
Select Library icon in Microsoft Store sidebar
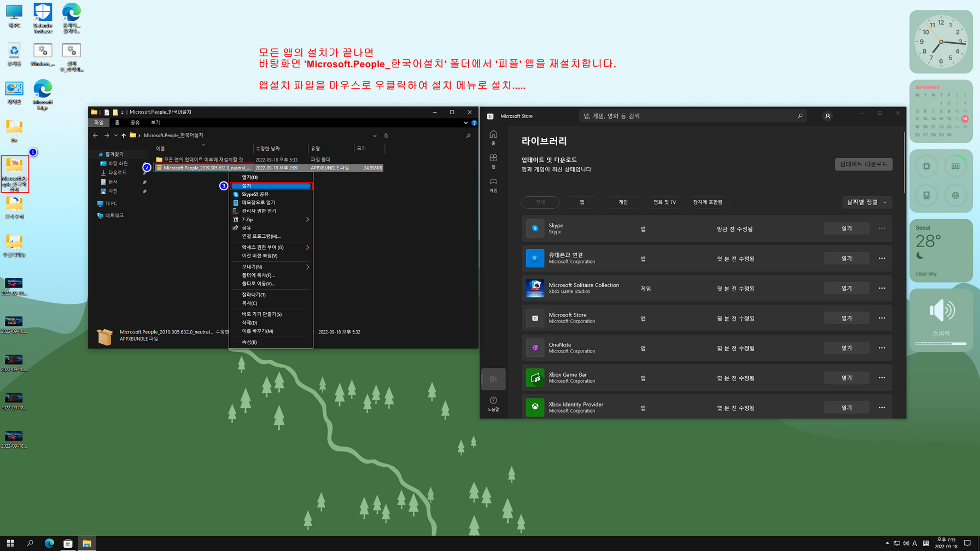tap(493, 379)
